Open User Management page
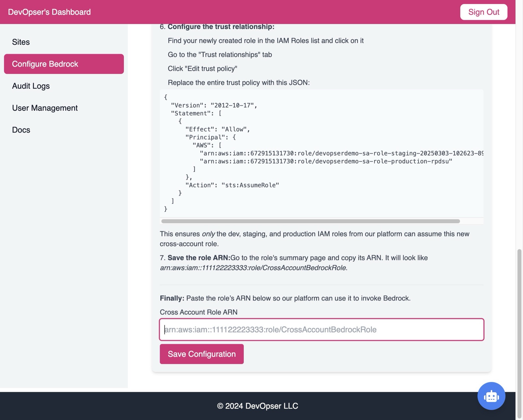This screenshot has height=420, width=523. coord(64,108)
